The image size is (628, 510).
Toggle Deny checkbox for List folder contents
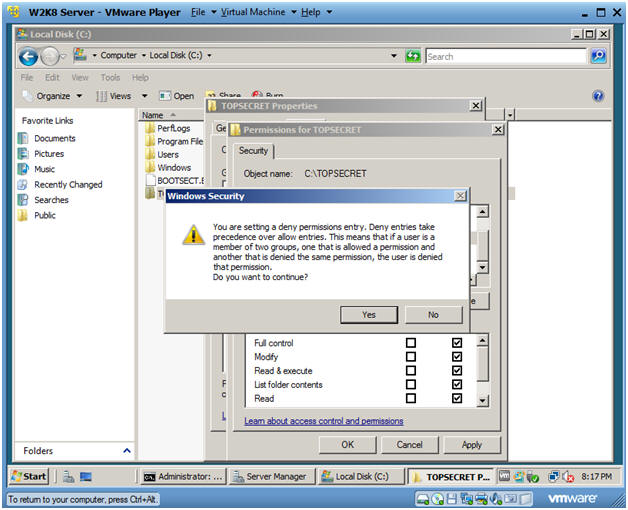click(x=457, y=385)
